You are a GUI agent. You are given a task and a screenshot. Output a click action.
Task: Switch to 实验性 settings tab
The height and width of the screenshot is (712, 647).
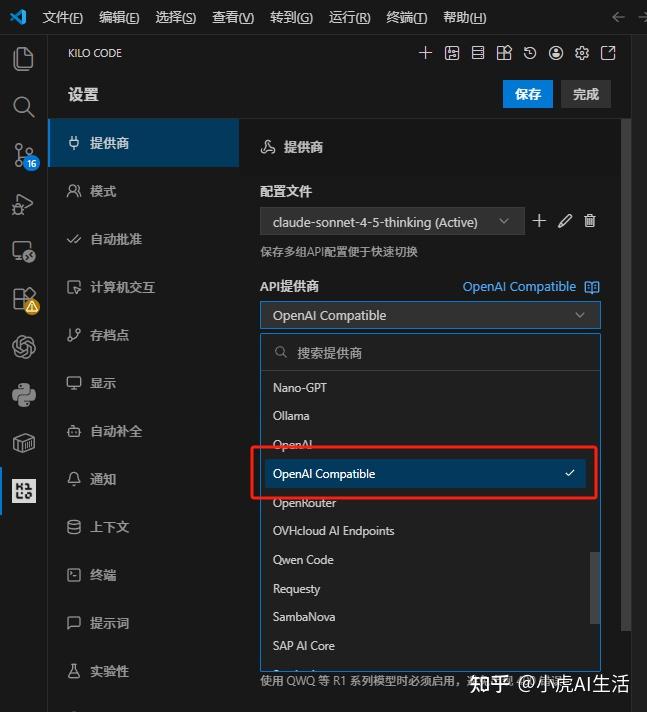[x=143, y=671]
